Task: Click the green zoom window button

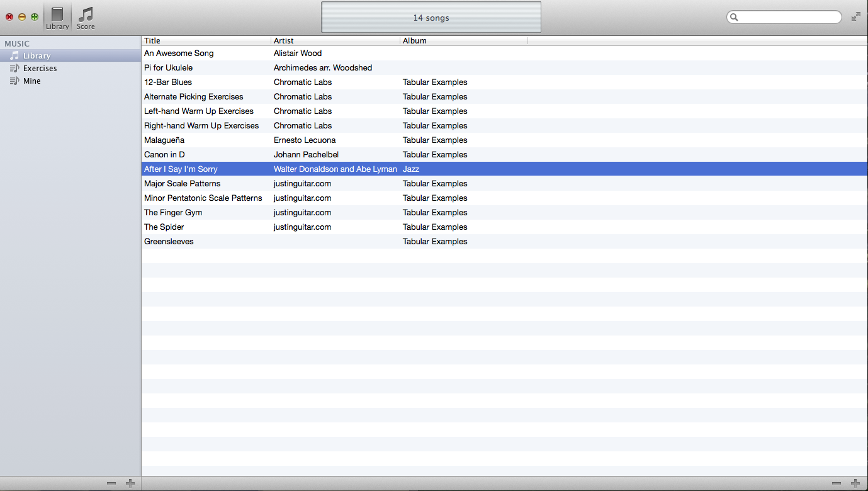Action: click(35, 17)
